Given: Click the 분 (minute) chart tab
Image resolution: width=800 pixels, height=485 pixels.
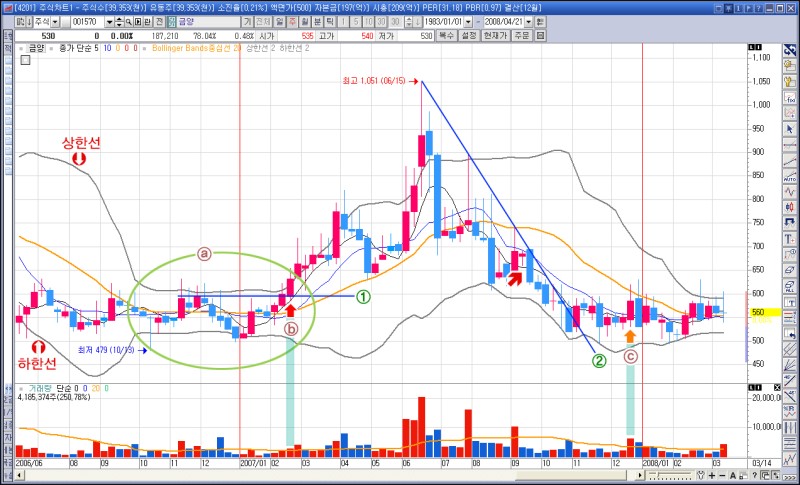Looking at the screenshot, I should [317, 21].
